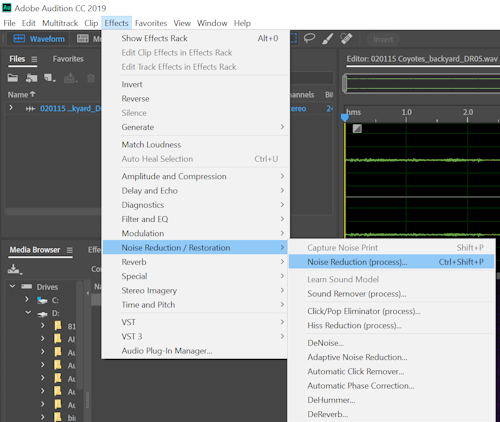Collapse the D: drive node
Viewport: 500px width, 422px height.
(x=28, y=312)
